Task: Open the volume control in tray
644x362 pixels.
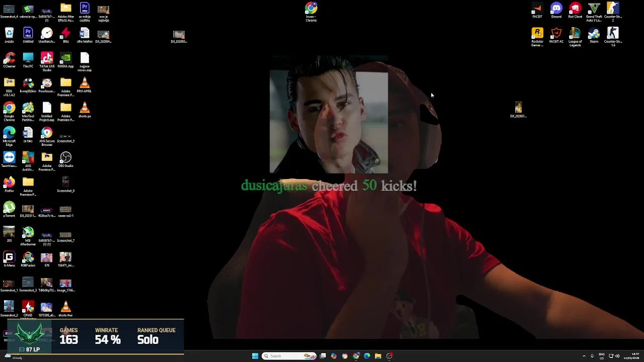Action: click(617, 356)
